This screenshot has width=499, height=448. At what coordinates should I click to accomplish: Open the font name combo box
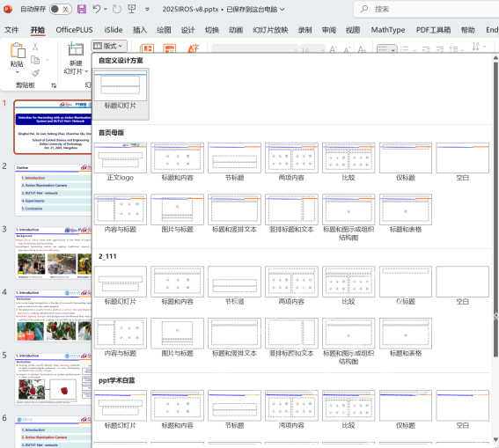click(x=255, y=49)
